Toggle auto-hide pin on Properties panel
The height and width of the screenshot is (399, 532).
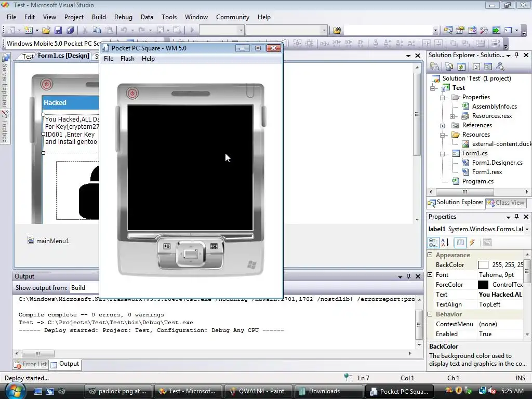pyautogui.click(x=517, y=217)
